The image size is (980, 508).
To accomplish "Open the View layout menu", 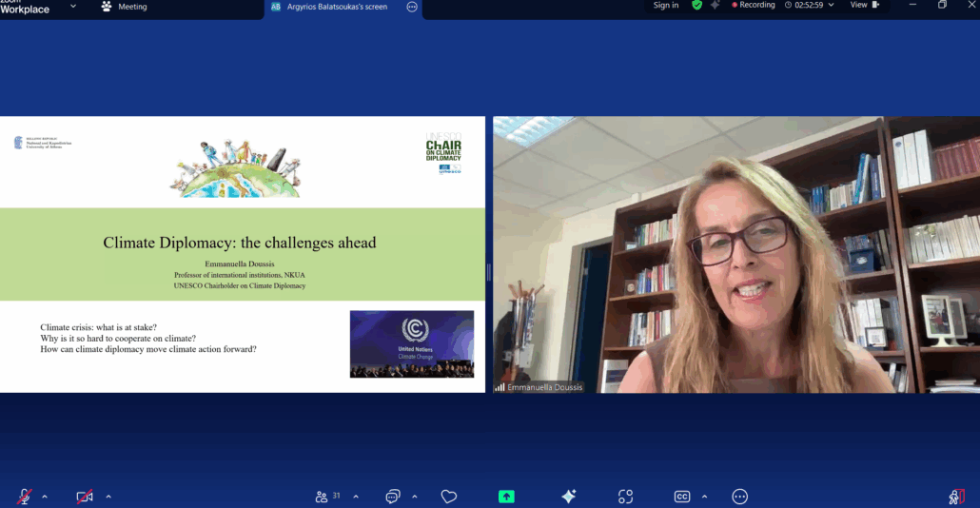I will [x=864, y=5].
